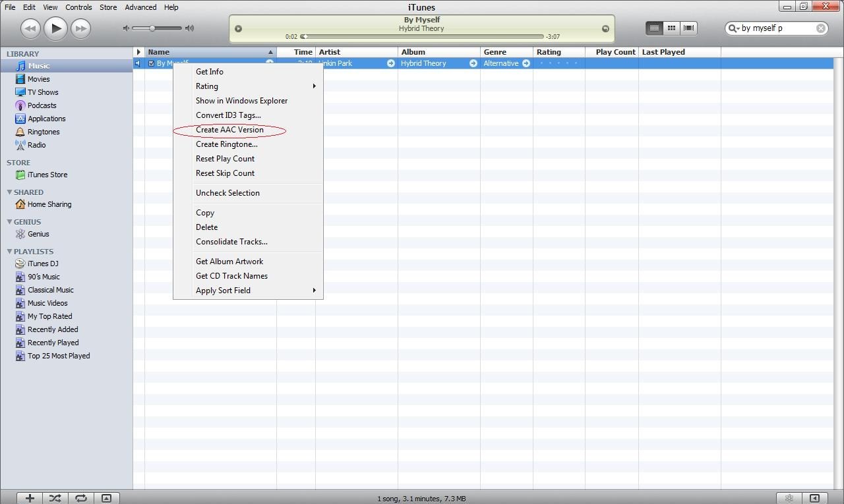The height and width of the screenshot is (504, 844).
Task: Click the Previous track rewind button
Action: [x=30, y=28]
